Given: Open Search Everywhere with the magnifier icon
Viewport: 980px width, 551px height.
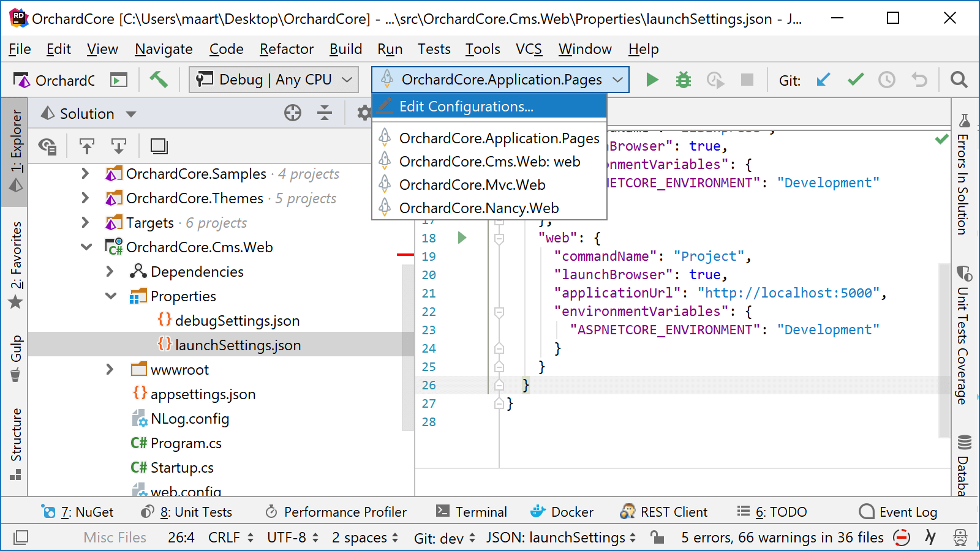Looking at the screenshot, I should (x=959, y=80).
